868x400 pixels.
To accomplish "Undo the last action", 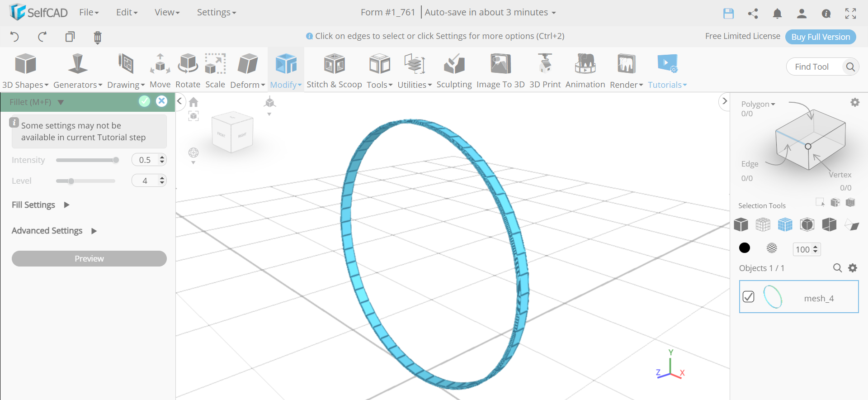I will [14, 37].
